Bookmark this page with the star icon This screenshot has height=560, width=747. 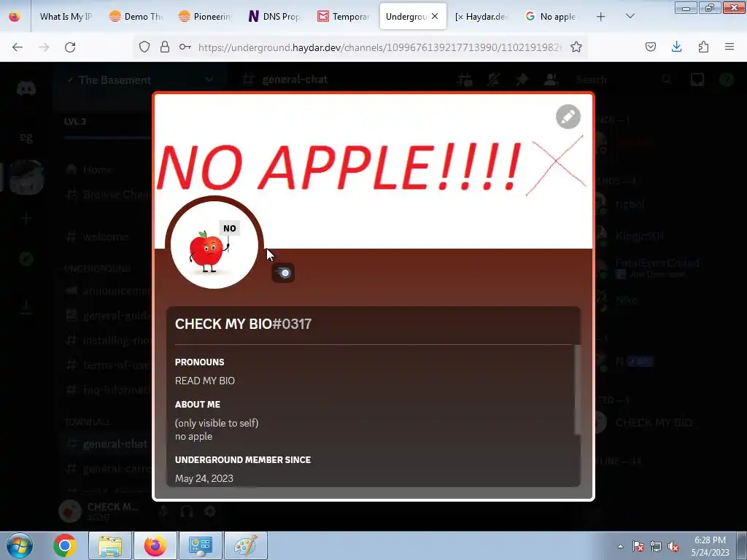[576, 47]
